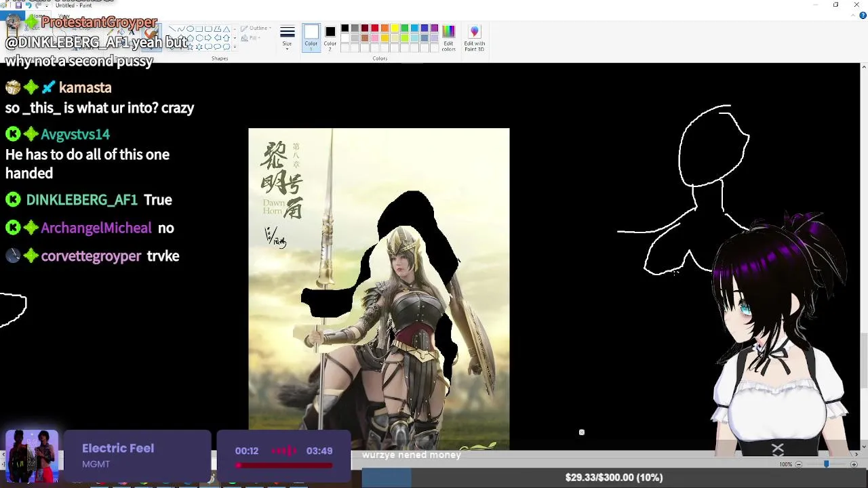The image size is (868, 488).
Task: Open Edit with Paint 3D
Action: pyautogui.click(x=474, y=38)
